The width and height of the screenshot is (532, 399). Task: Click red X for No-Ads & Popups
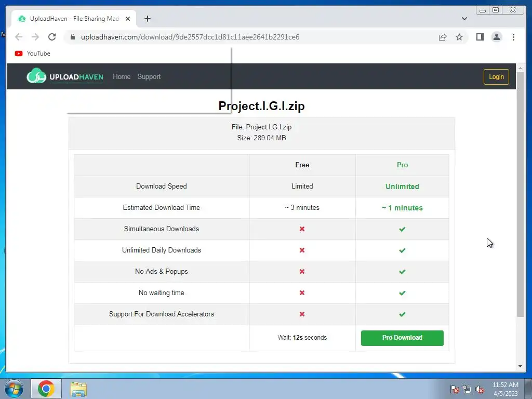point(302,271)
